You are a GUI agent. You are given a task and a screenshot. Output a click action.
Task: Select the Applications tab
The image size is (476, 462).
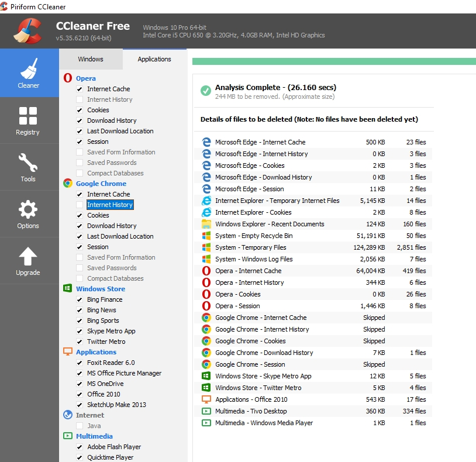tap(154, 59)
